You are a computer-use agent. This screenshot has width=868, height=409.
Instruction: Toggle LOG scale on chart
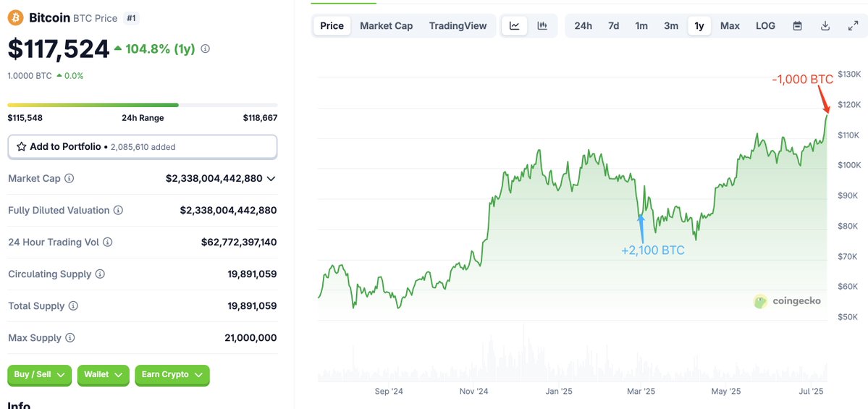766,25
